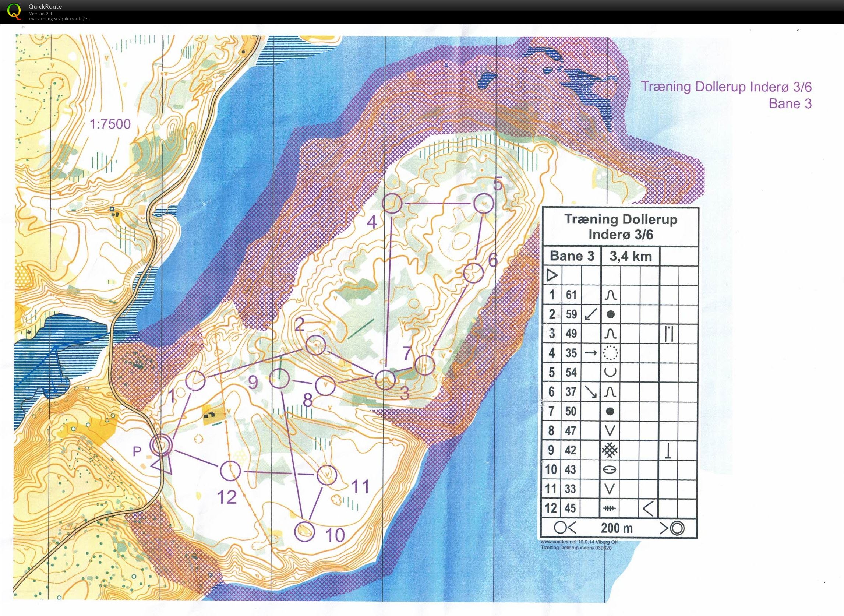Click the hill symbol in table row 6

(610, 392)
